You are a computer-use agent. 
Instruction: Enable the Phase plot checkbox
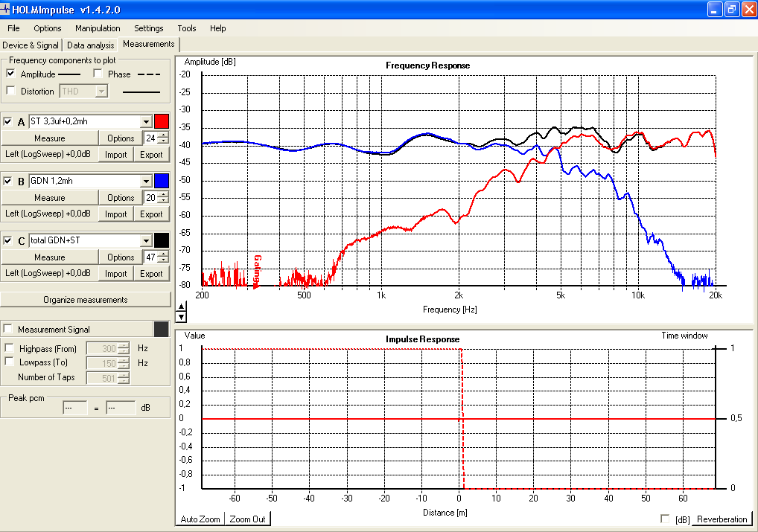click(98, 74)
